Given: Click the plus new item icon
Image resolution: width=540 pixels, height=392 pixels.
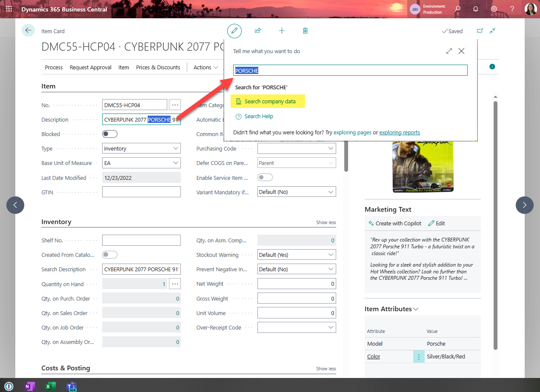Looking at the screenshot, I should pos(282,31).
